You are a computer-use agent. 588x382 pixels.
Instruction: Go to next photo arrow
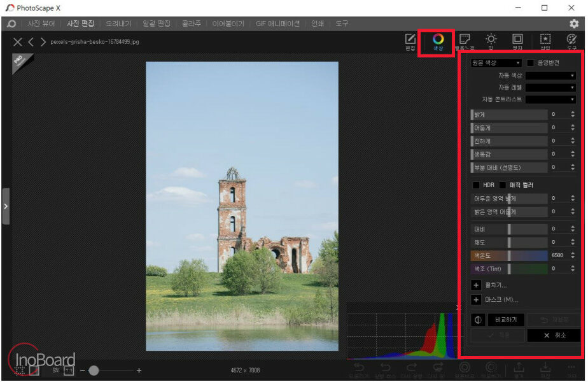(43, 41)
